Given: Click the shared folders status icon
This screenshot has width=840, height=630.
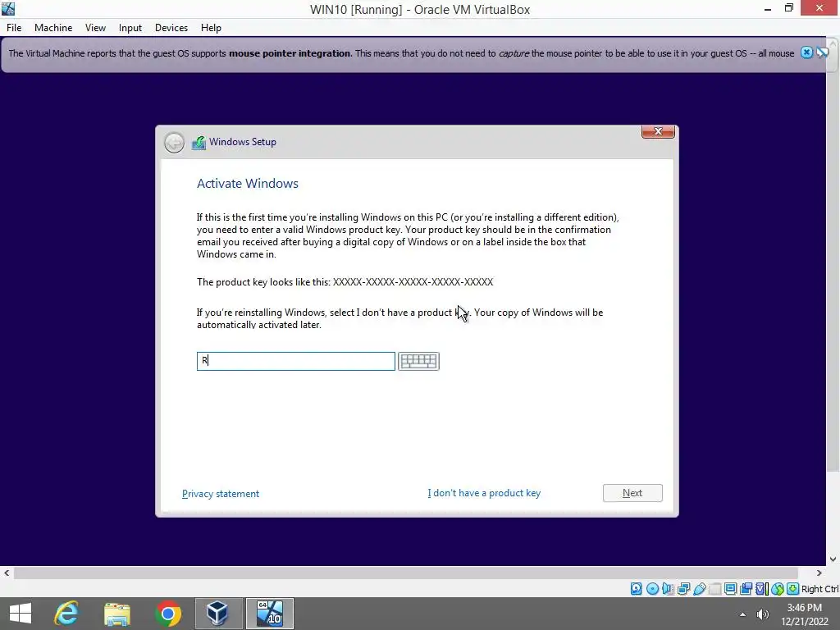Looking at the screenshot, I should (714, 589).
